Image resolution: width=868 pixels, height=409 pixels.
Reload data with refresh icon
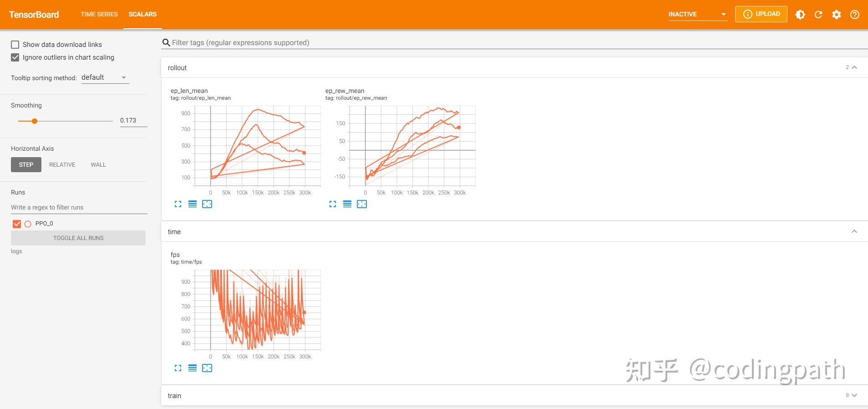coord(818,15)
